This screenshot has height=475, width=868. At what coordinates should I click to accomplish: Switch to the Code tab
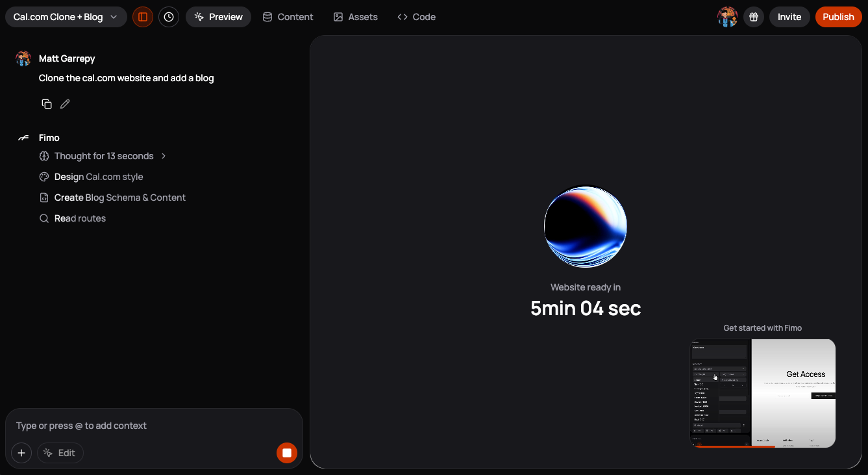(x=416, y=16)
